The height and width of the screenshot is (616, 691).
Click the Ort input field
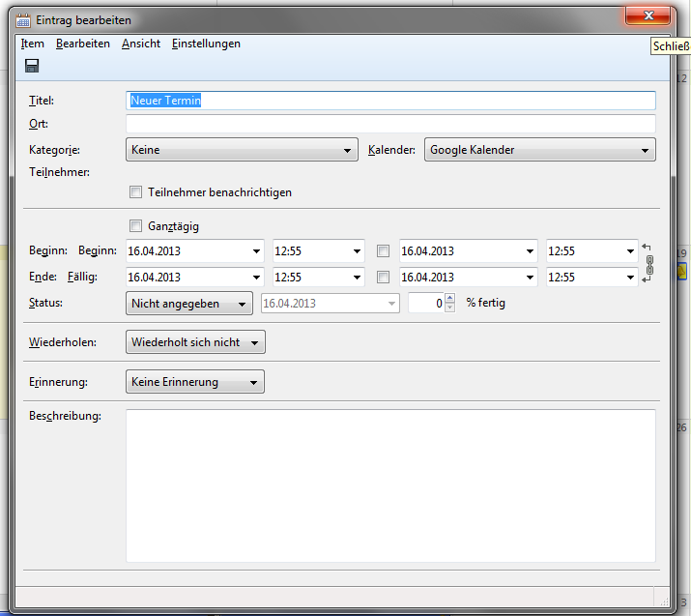pos(390,124)
